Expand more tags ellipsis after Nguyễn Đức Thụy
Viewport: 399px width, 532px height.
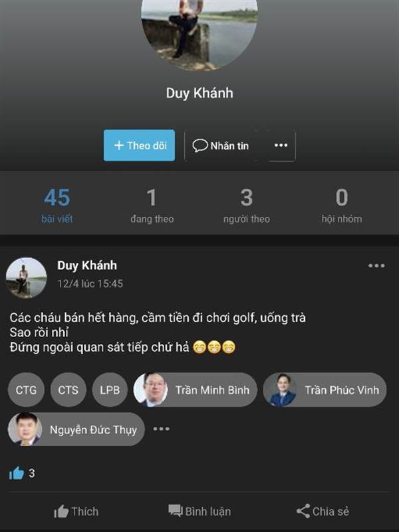pos(161,429)
